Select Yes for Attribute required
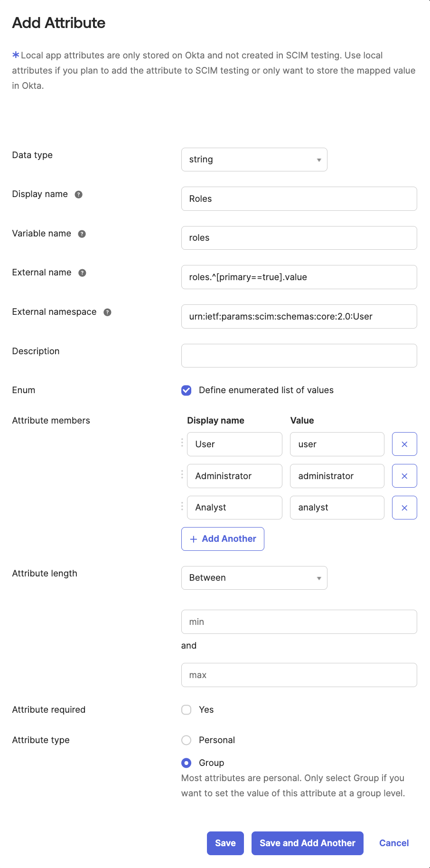Viewport: 430px width, 868px height. pos(186,709)
